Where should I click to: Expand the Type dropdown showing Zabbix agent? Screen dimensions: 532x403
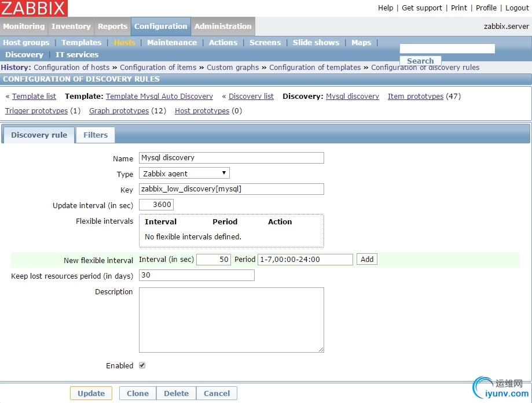click(184, 173)
